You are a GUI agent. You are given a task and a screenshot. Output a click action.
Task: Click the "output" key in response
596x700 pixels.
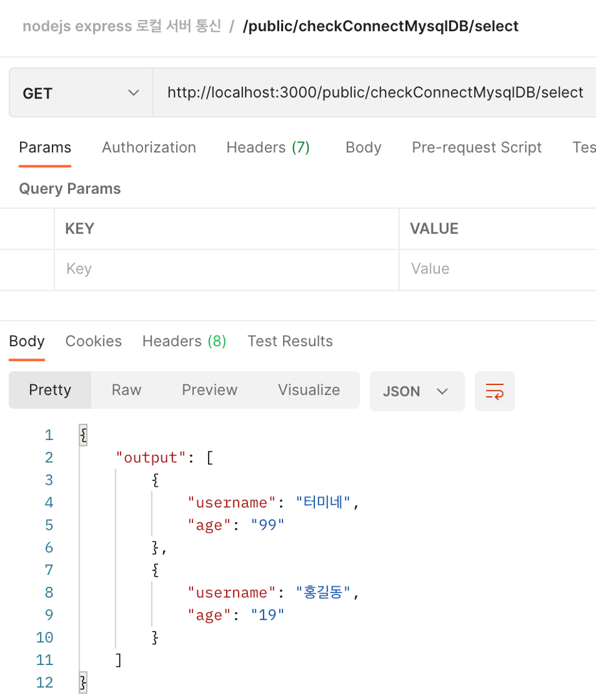(150, 458)
